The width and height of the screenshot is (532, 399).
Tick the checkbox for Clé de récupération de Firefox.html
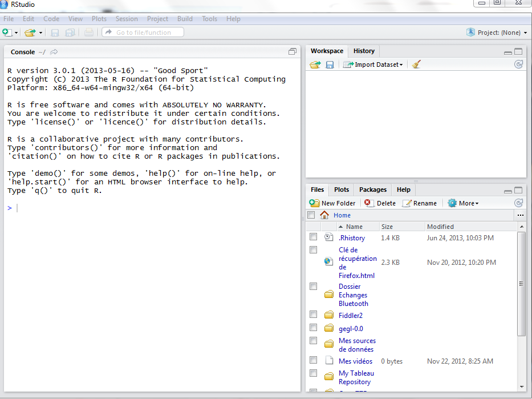314,250
